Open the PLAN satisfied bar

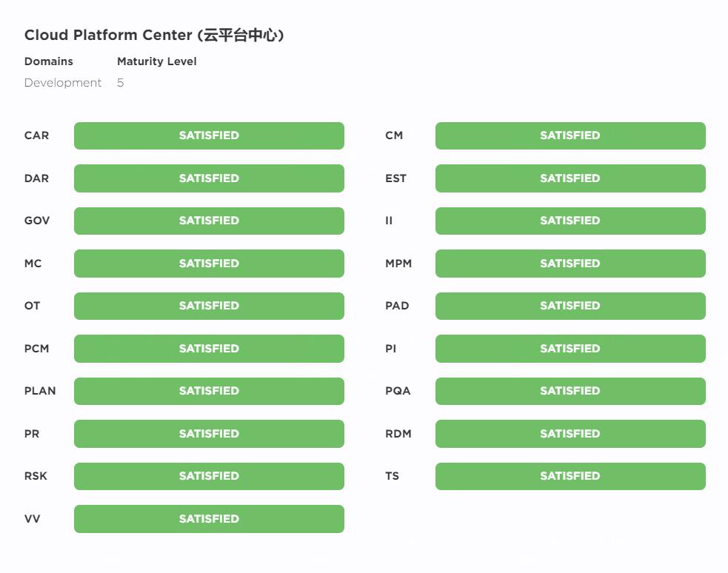(209, 391)
